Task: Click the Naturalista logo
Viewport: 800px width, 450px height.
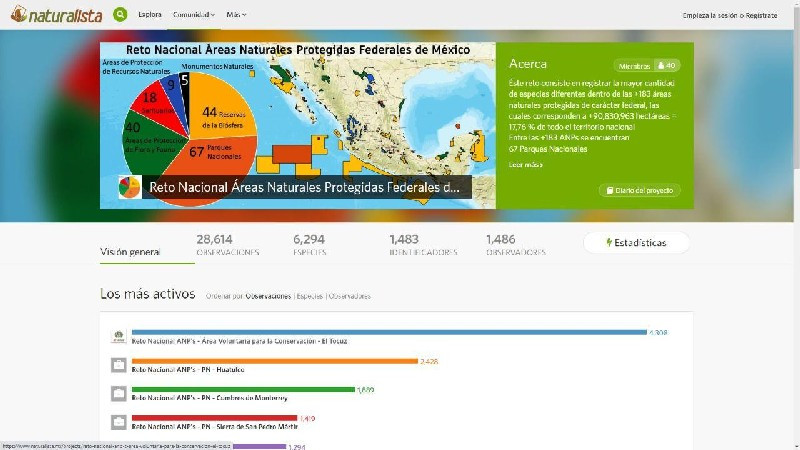Action: pyautogui.click(x=56, y=14)
